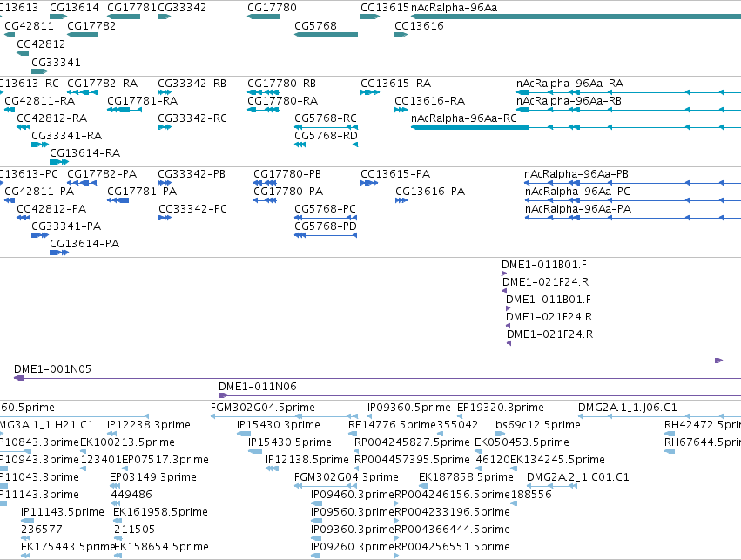
Task: Select the 449486 feature label
Action: pos(131,495)
